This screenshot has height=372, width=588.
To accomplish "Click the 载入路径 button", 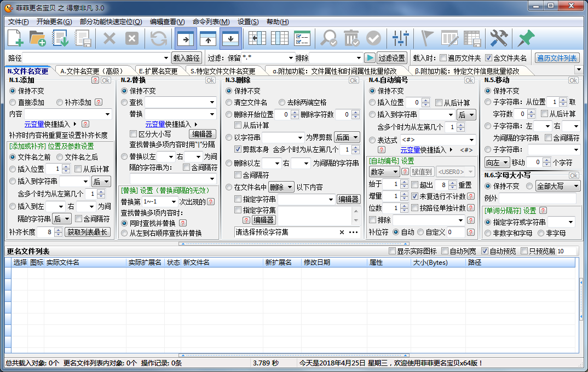I will (x=187, y=58).
